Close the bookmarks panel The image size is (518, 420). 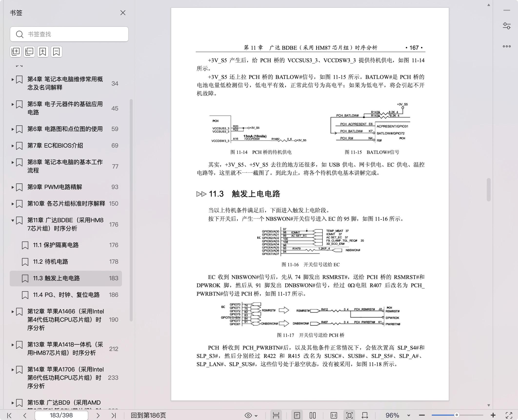click(x=123, y=13)
